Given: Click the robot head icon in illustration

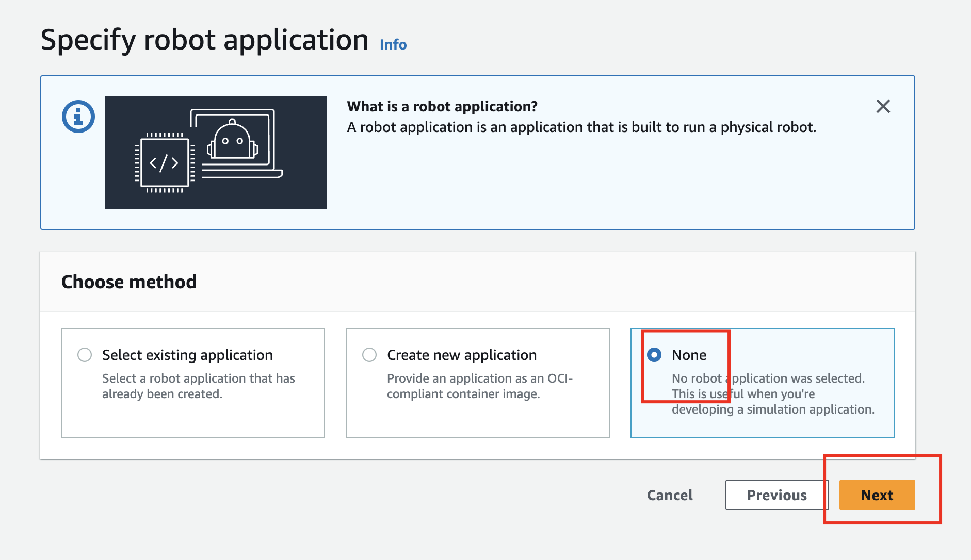Looking at the screenshot, I should click(x=232, y=141).
